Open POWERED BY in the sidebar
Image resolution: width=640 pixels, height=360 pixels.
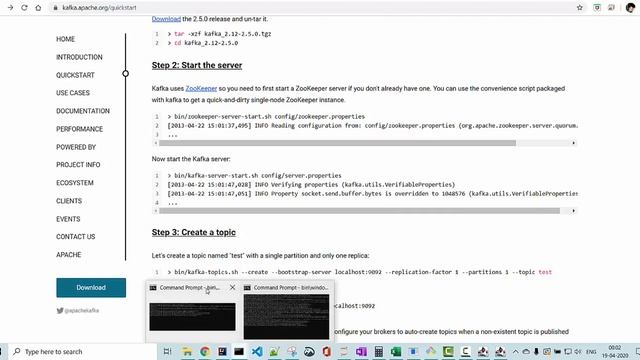coord(76,147)
